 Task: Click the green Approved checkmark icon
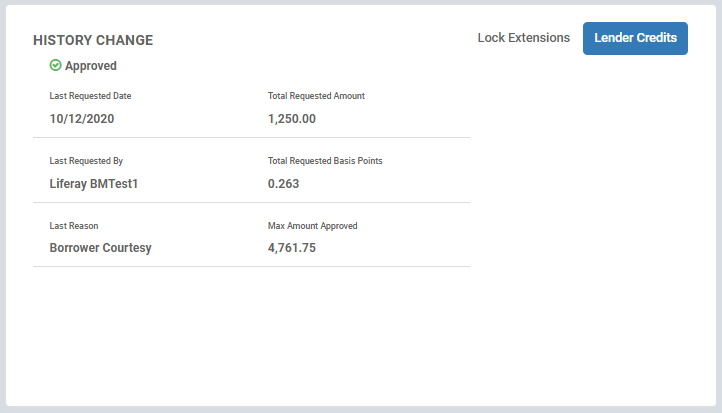(x=55, y=65)
